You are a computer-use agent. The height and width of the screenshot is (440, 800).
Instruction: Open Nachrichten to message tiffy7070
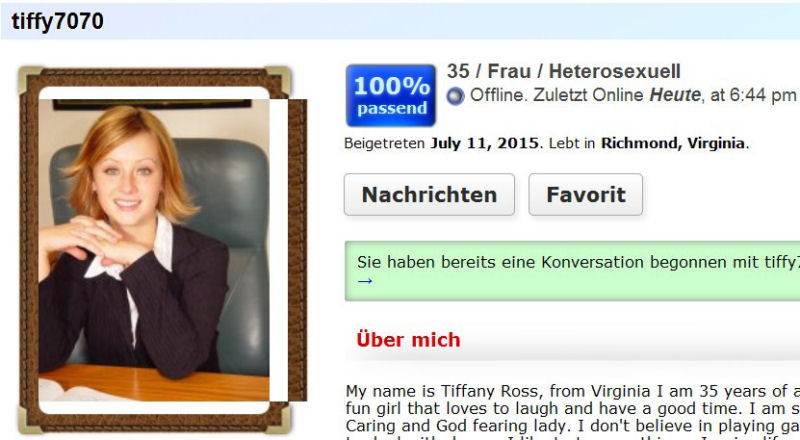click(429, 194)
